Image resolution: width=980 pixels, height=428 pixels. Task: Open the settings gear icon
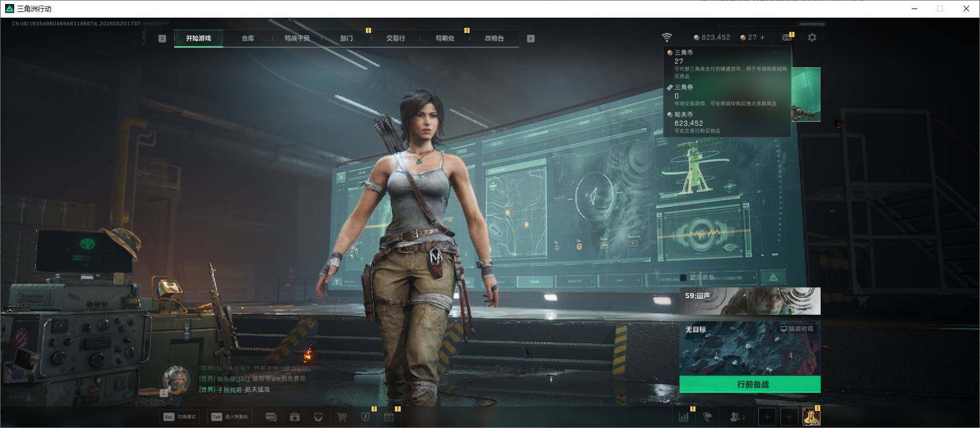pos(812,38)
